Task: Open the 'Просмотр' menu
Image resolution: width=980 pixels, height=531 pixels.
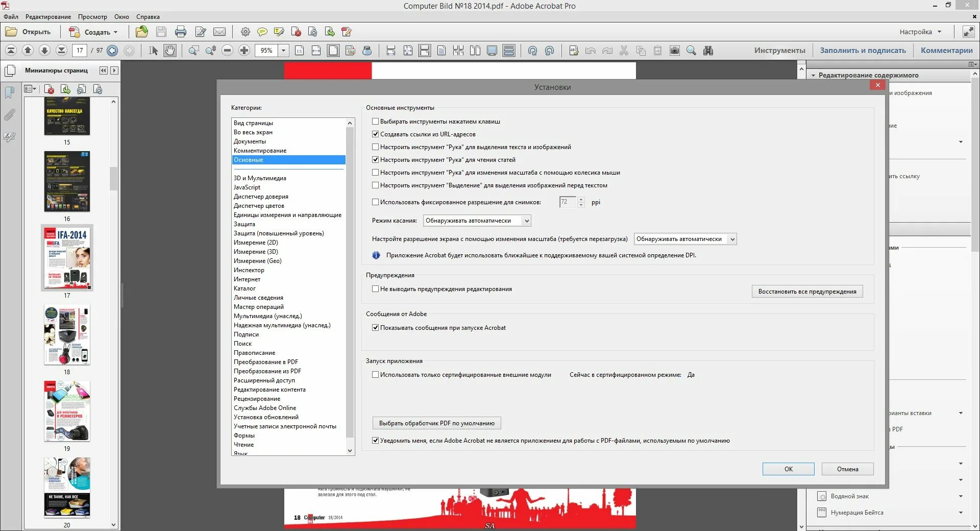Action: click(92, 17)
